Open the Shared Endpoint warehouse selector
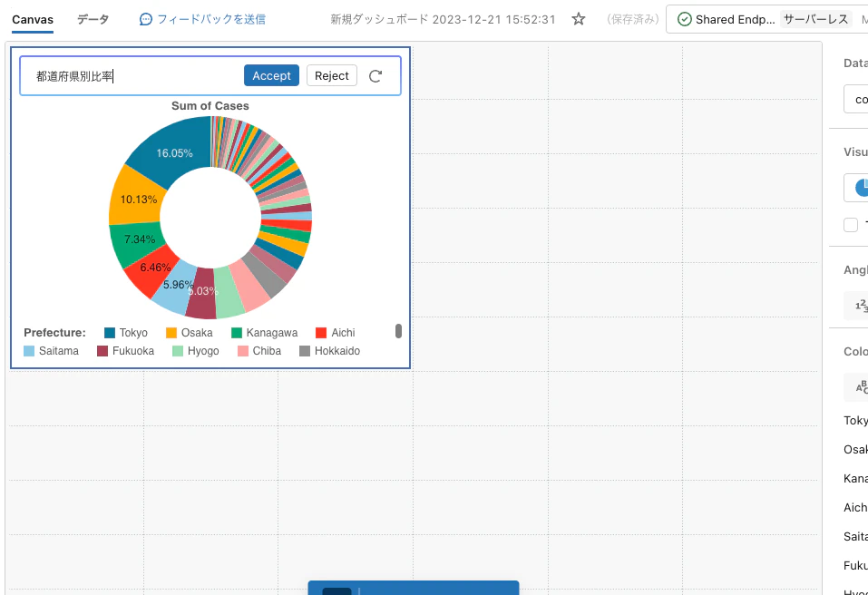Image resolution: width=868 pixels, height=595 pixels. [x=766, y=19]
